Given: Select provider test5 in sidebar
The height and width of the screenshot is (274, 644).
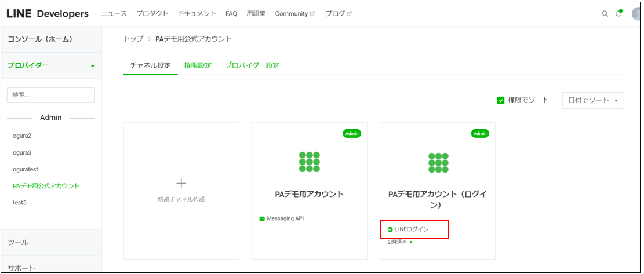Looking at the screenshot, I should click(x=19, y=203).
